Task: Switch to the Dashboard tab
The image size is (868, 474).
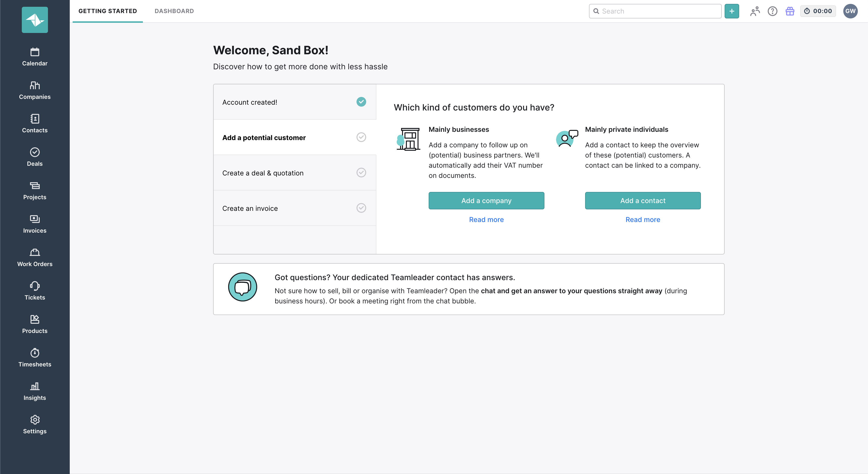Action: [174, 11]
